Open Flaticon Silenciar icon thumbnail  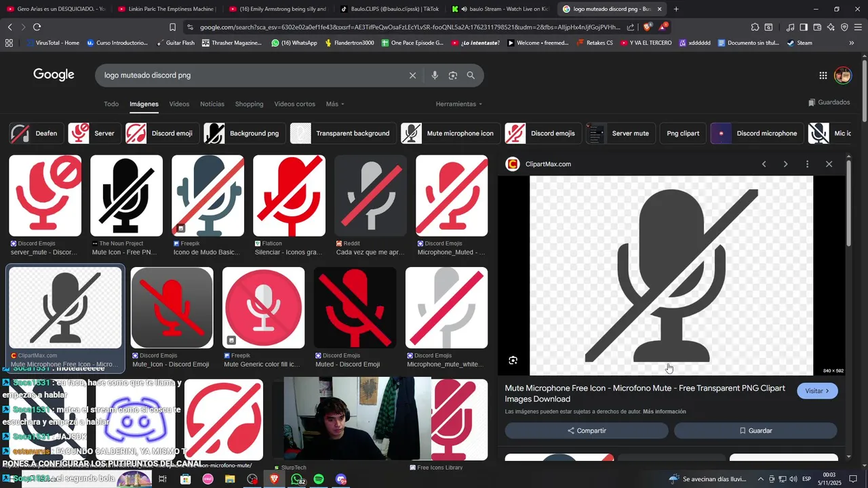click(289, 195)
